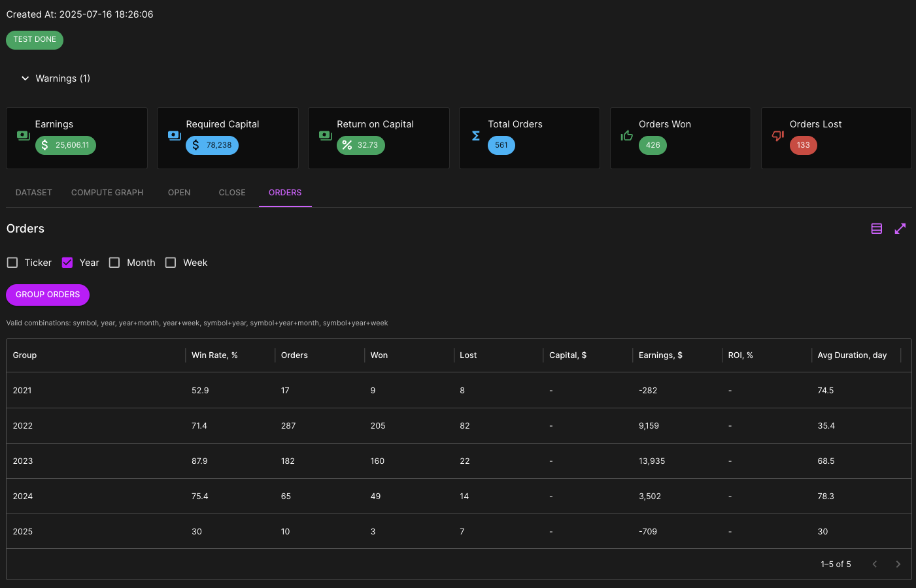
Task: Click the percent chip showing 32.73
Action: 361,145
